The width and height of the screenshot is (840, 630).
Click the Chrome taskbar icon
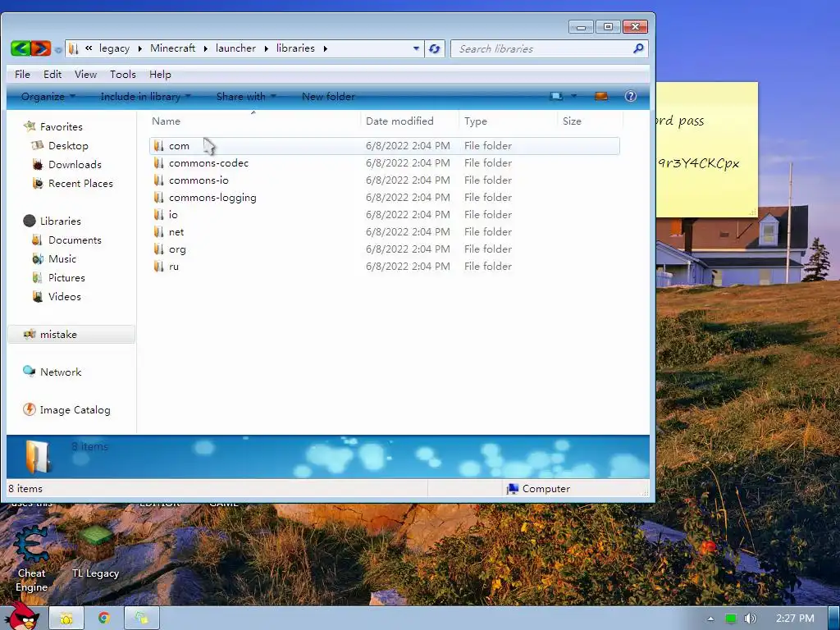pyautogui.click(x=104, y=619)
